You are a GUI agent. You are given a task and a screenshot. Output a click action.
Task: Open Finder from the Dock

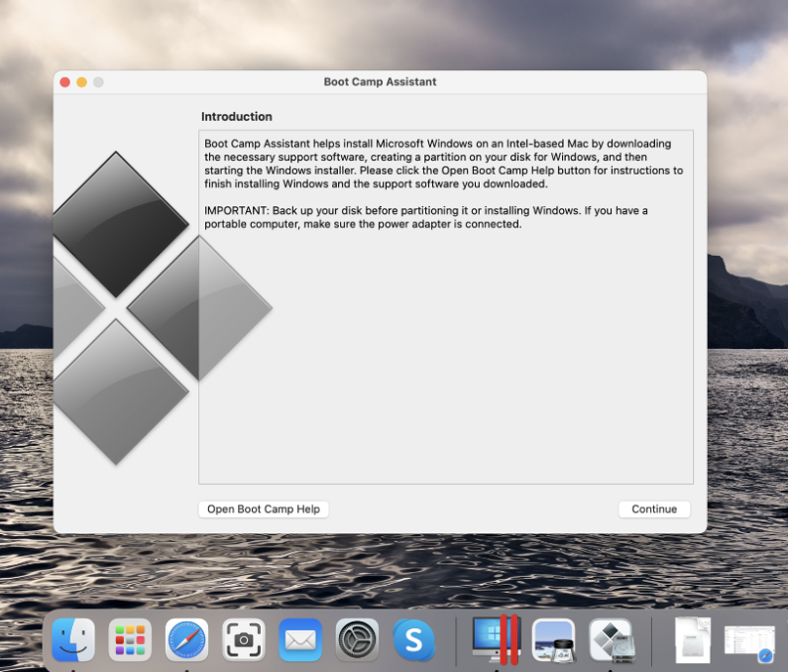tap(73, 640)
